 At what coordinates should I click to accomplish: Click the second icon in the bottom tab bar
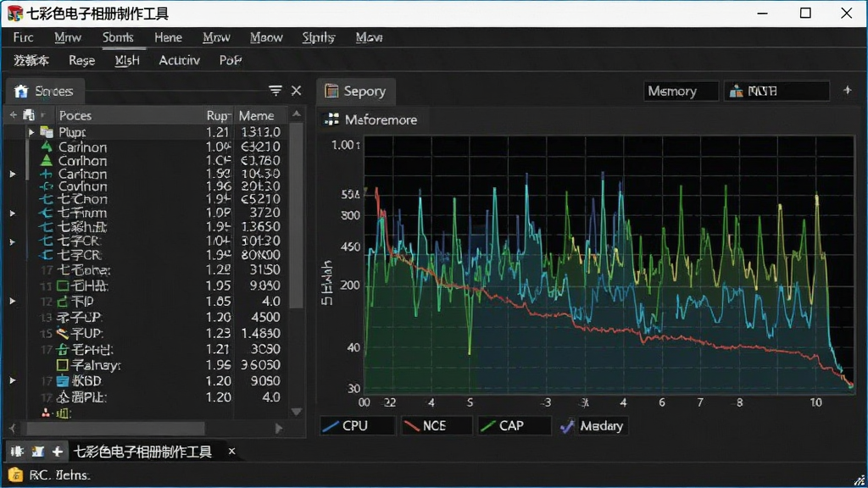[x=37, y=452]
